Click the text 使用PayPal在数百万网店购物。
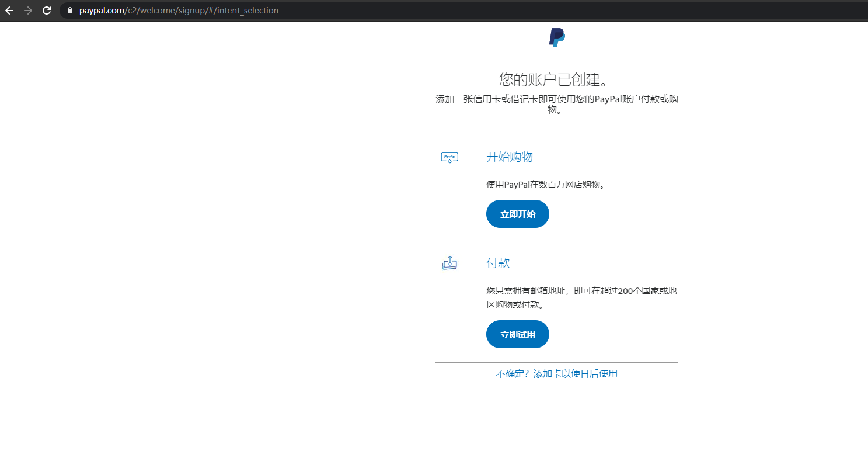The height and width of the screenshot is (475, 868). coord(548,185)
